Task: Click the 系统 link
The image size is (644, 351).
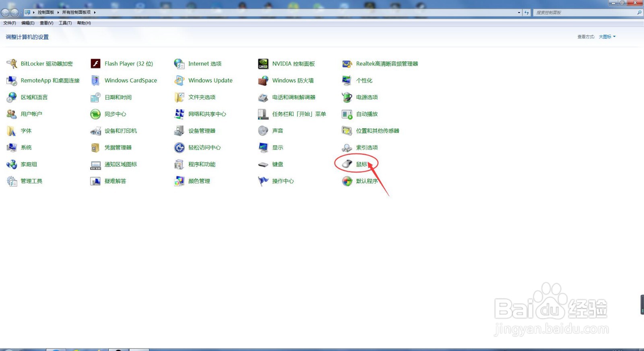Action: click(x=26, y=148)
